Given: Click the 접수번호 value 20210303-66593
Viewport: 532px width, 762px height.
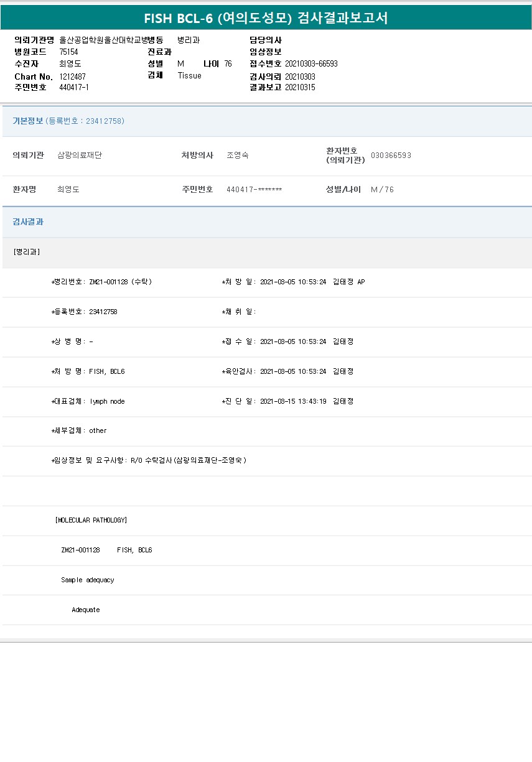Looking at the screenshot, I should click(311, 63).
